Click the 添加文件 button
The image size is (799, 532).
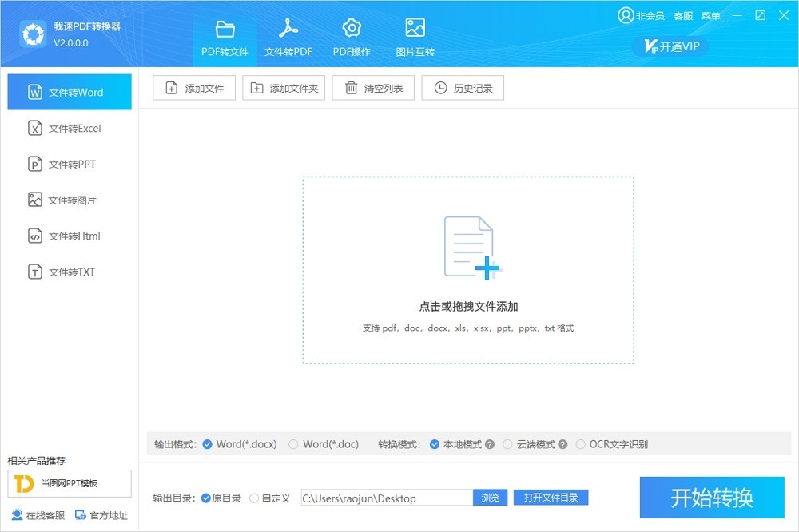point(194,89)
